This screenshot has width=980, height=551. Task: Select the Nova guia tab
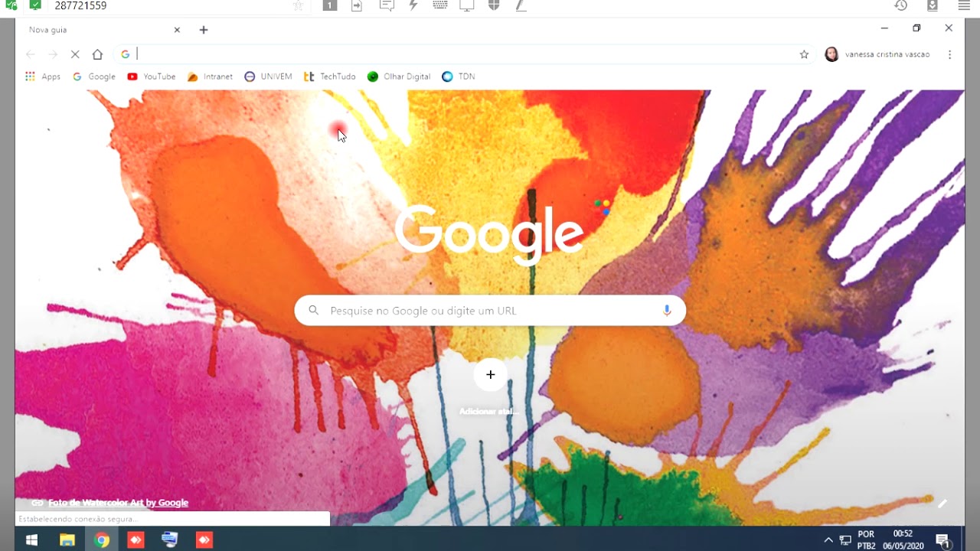103,30
